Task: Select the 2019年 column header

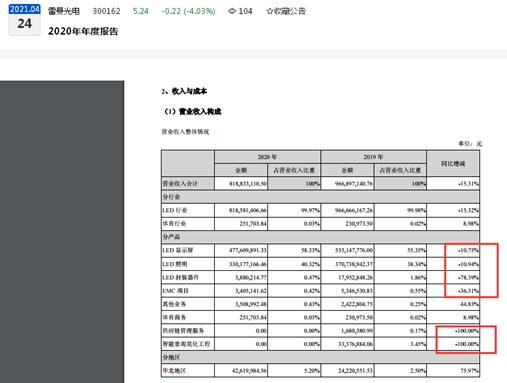Action: click(x=373, y=157)
